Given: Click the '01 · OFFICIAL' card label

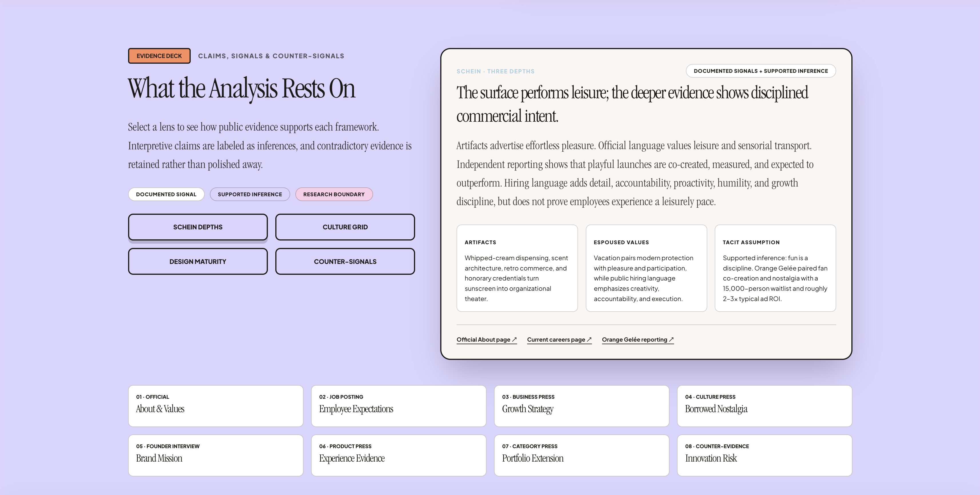Looking at the screenshot, I should click(153, 396).
